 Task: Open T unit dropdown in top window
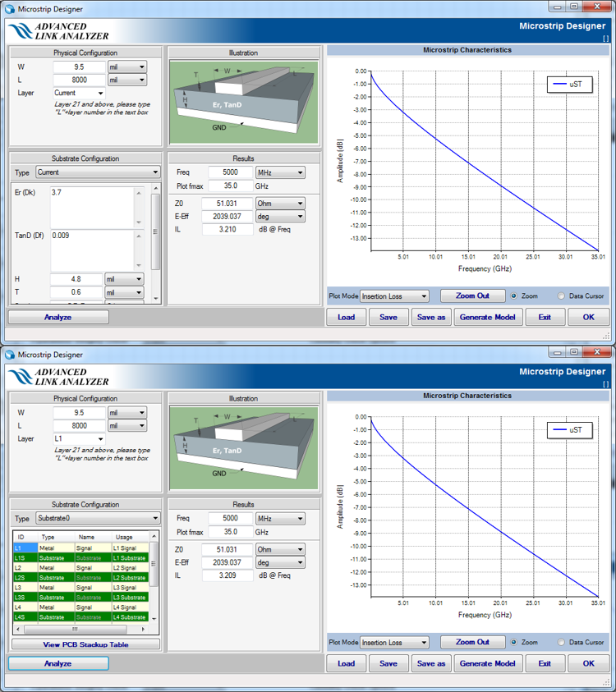tap(124, 292)
